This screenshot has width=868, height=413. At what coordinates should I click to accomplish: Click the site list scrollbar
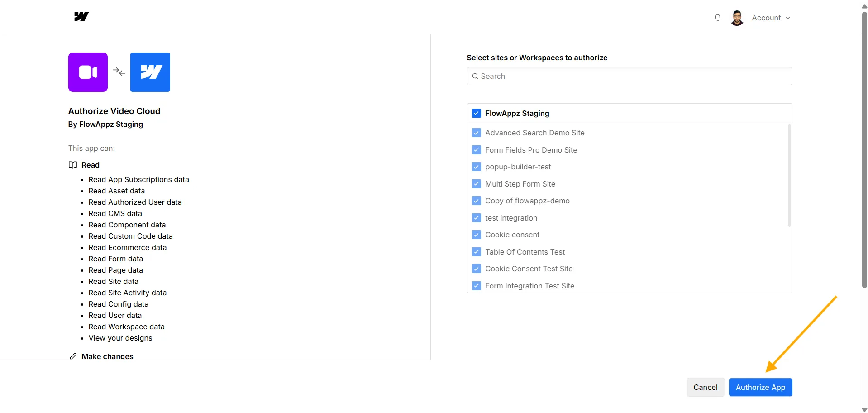(x=789, y=176)
